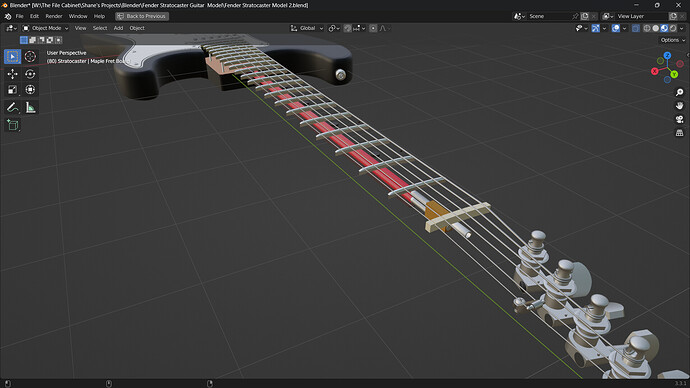The width and height of the screenshot is (690, 388).
Task: Open the pivot point dropdown
Action: pos(334,28)
